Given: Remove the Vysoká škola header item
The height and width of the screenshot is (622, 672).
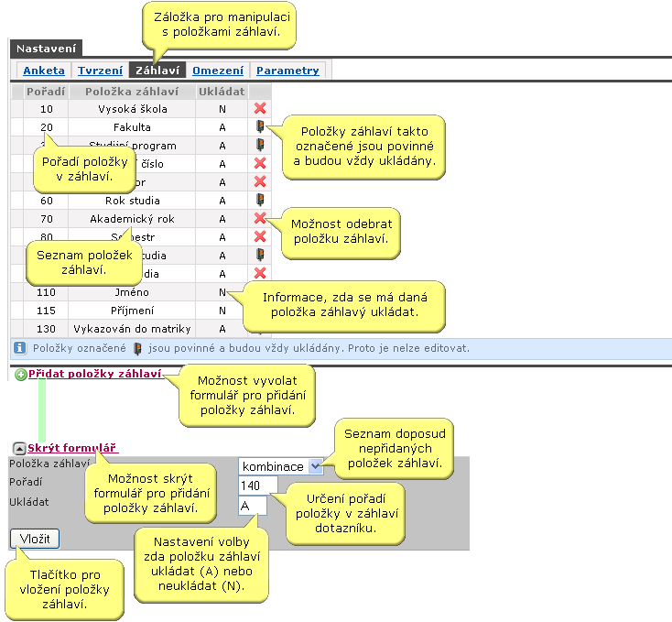Looking at the screenshot, I should (260, 108).
